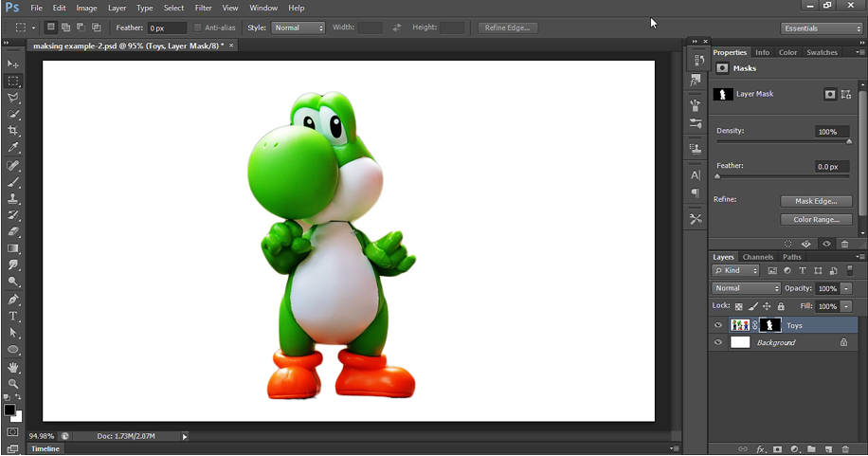Image resolution: width=868 pixels, height=456 pixels.
Task: Open the Tool Presets panel icon
Action: point(696,219)
